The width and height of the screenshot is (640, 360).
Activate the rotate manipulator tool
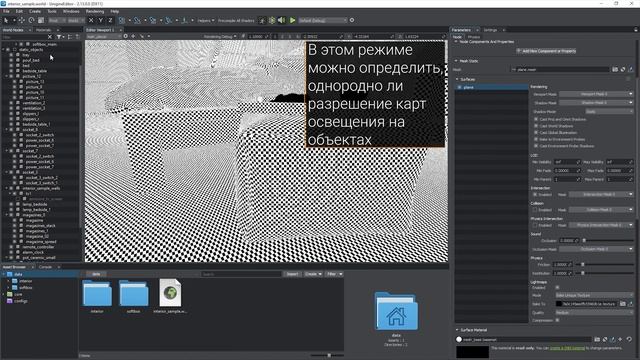(31, 20)
